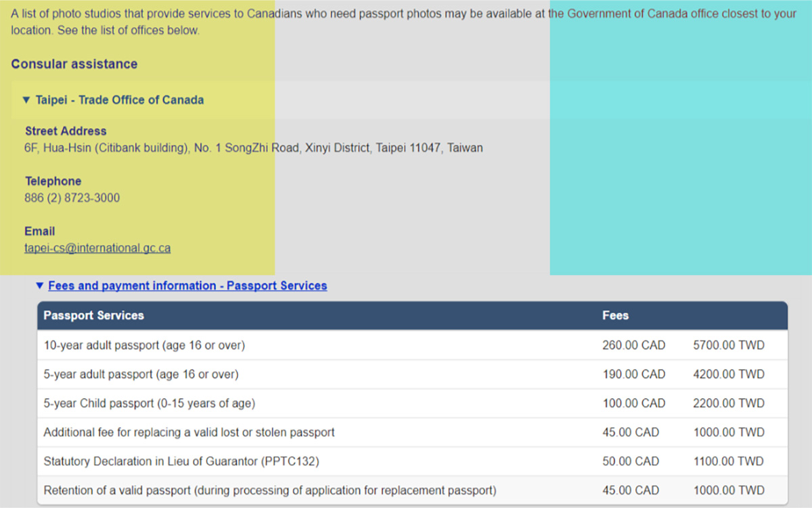
Task: Click the Taipei - Trade Office of Canada heading
Action: (x=119, y=100)
